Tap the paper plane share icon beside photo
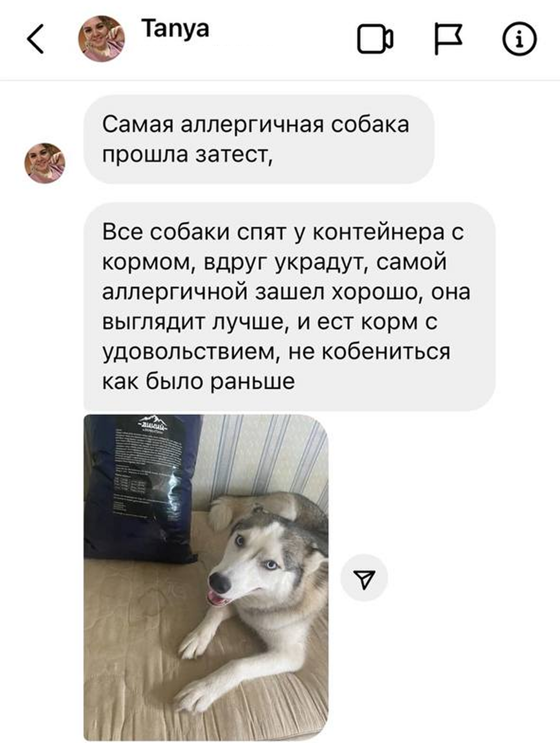This screenshot has height=743, width=560. coord(364,577)
